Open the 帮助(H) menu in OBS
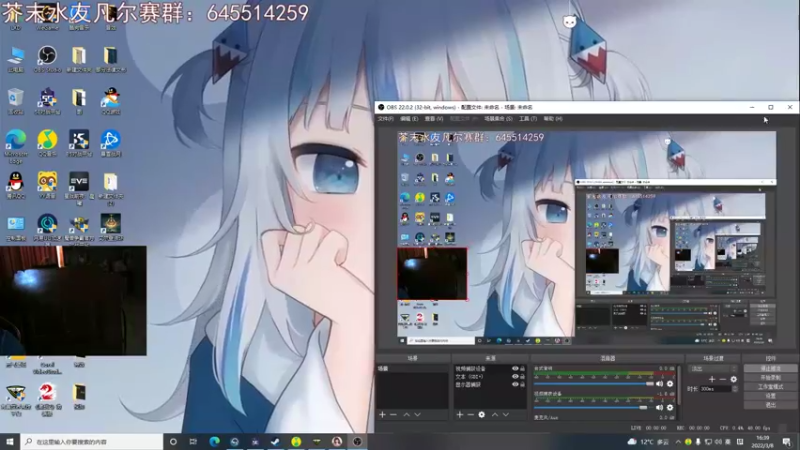The height and width of the screenshot is (450, 800). pos(553,119)
